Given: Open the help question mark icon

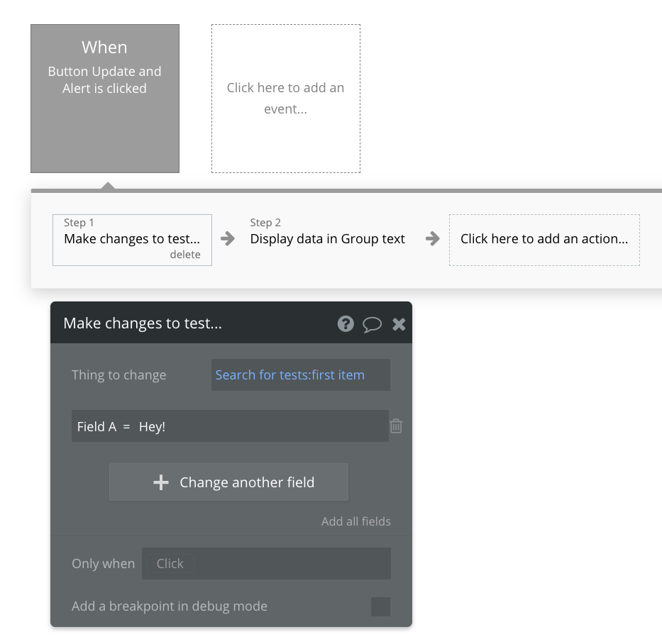Looking at the screenshot, I should pos(346,324).
